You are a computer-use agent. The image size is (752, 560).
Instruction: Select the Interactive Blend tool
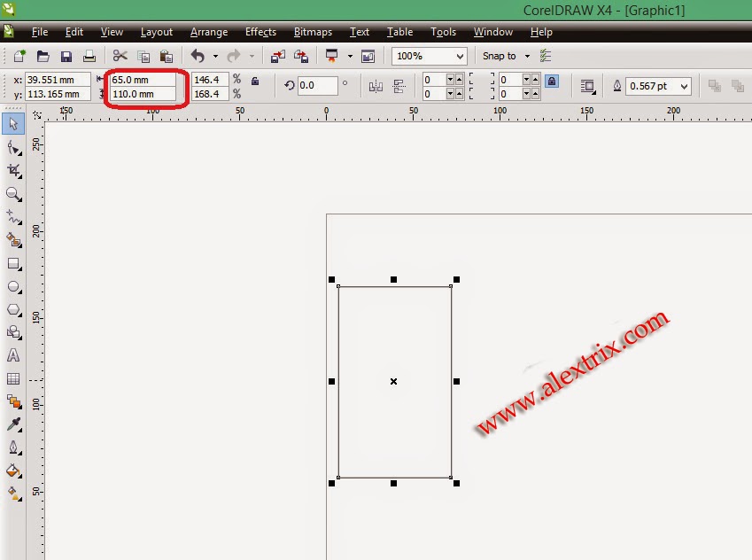click(x=14, y=401)
